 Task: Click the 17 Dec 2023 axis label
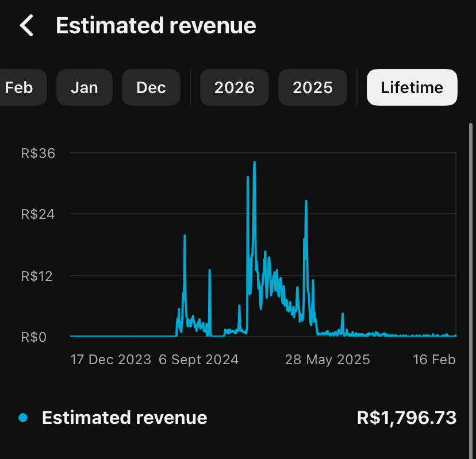click(x=111, y=360)
